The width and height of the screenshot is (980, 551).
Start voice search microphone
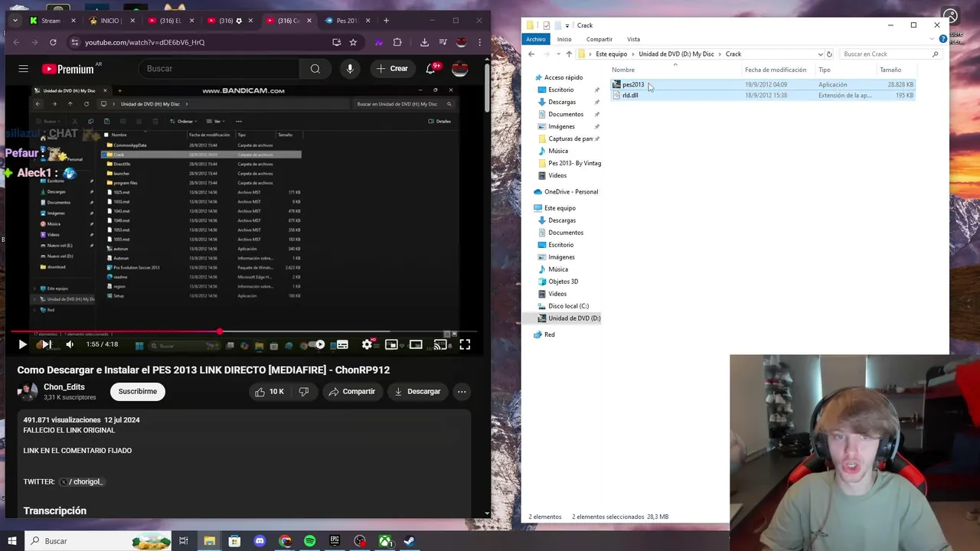coord(350,69)
